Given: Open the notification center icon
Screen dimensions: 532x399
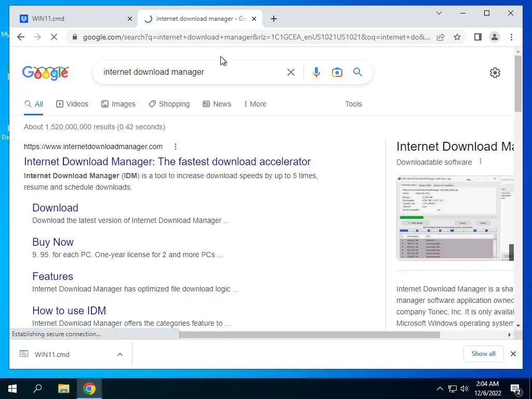Looking at the screenshot, I should pos(515,389).
